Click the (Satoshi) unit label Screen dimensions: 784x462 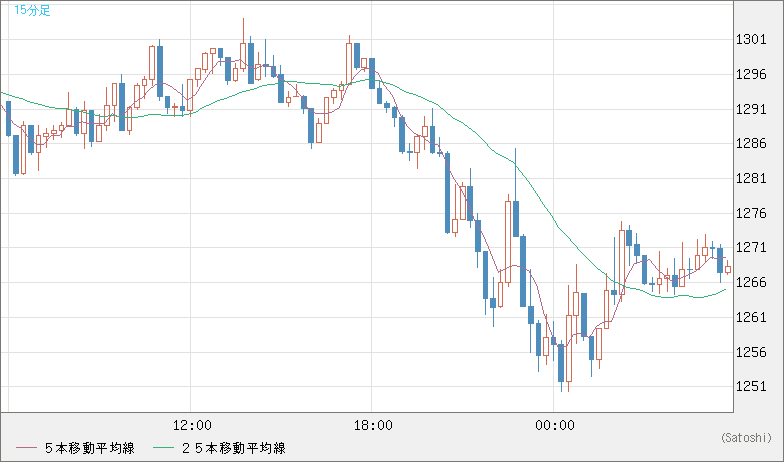point(746,438)
